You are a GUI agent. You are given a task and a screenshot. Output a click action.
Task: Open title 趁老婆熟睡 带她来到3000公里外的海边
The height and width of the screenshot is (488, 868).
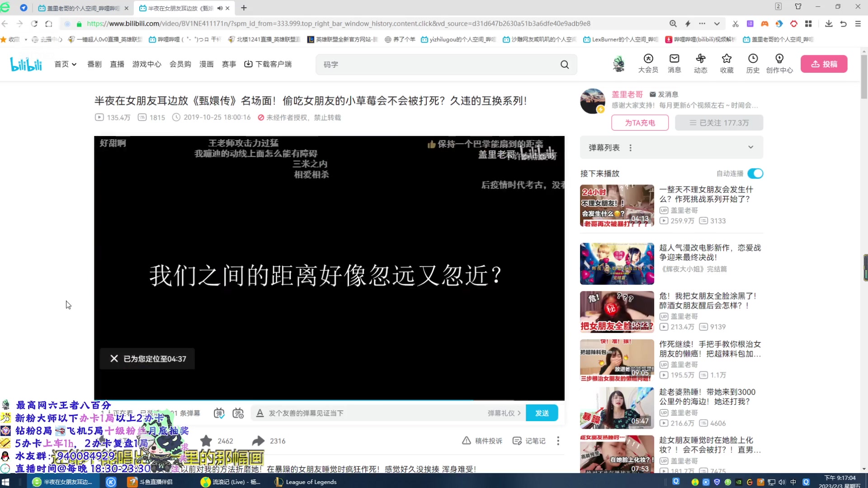(x=707, y=397)
